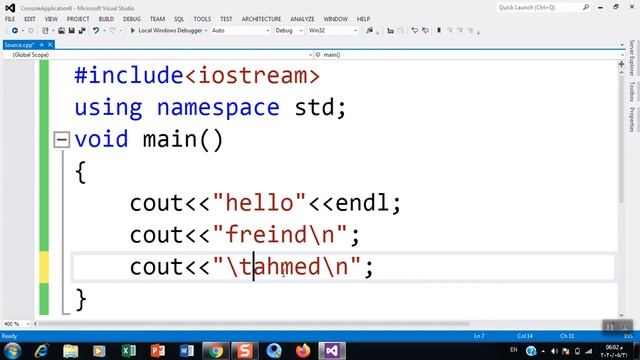The width and height of the screenshot is (640, 360).
Task: Open Word from the taskbar
Action: click(x=187, y=351)
